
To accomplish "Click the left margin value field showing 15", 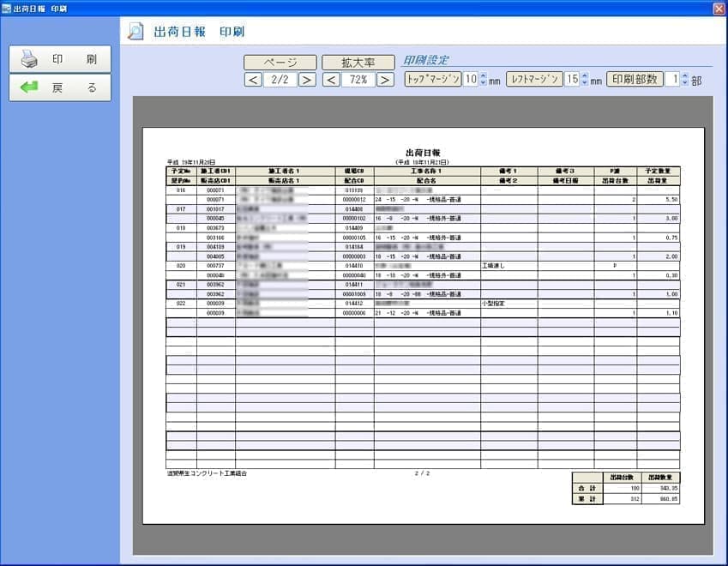I will coord(572,79).
